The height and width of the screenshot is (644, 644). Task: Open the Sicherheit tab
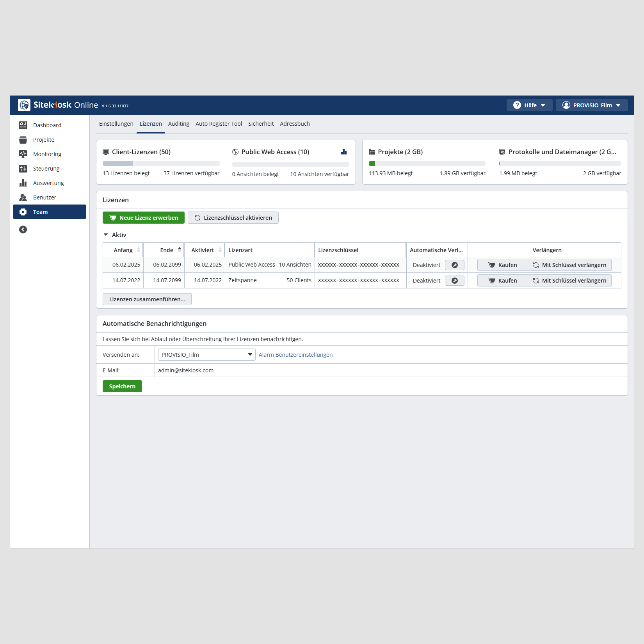pyautogui.click(x=261, y=124)
